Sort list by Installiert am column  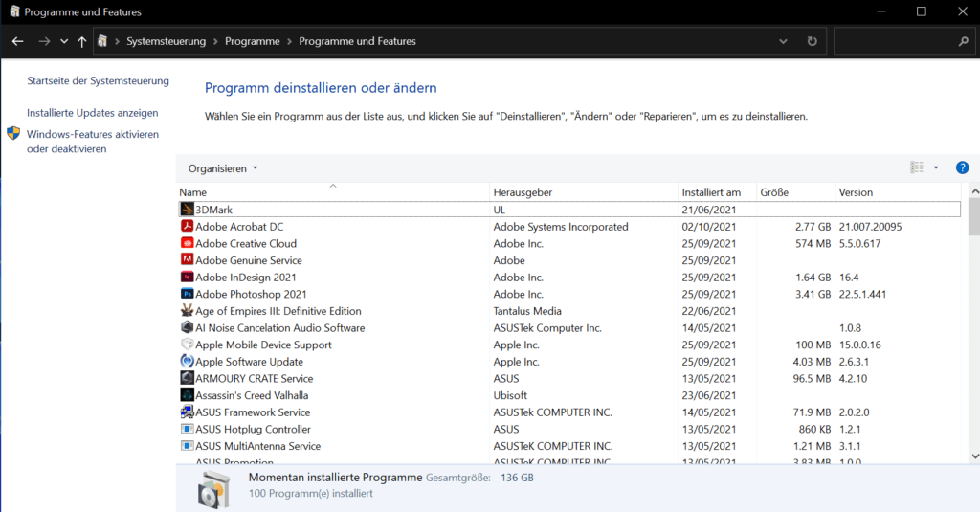(711, 192)
